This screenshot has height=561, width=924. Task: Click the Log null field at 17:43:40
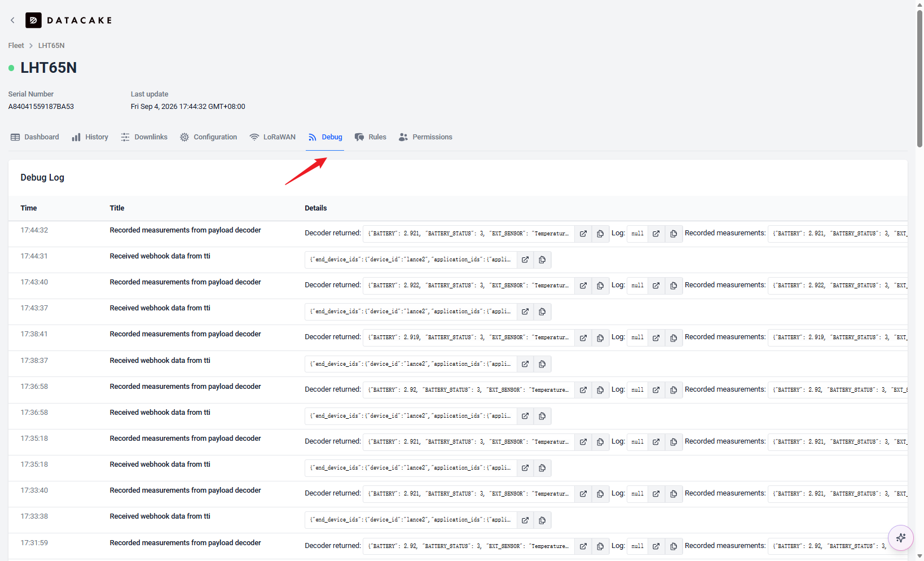(637, 286)
